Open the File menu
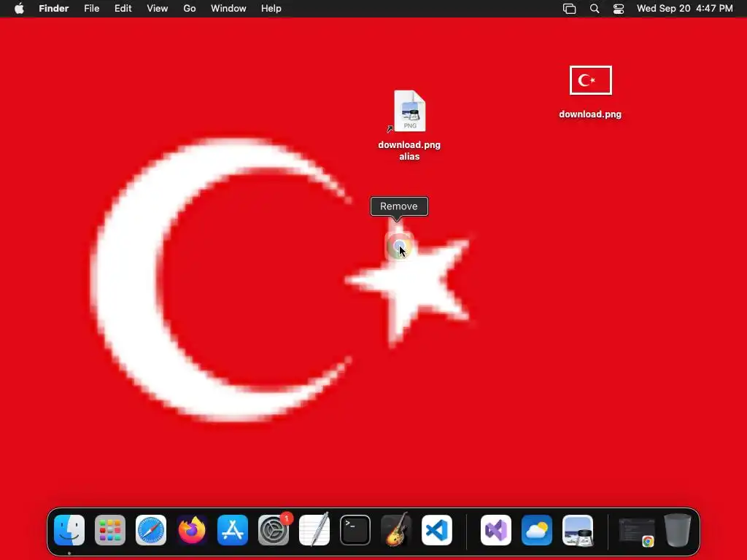Viewport: 747px width, 560px height. coord(91,9)
